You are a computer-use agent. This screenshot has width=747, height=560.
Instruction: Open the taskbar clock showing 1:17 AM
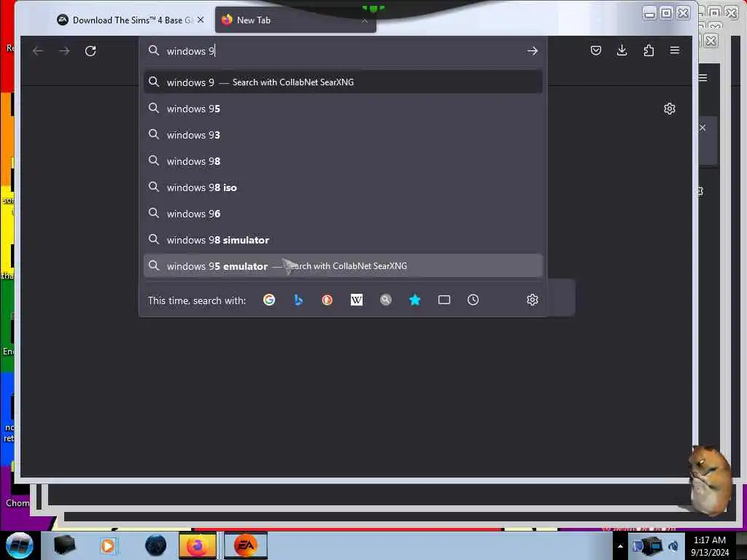pos(709,546)
